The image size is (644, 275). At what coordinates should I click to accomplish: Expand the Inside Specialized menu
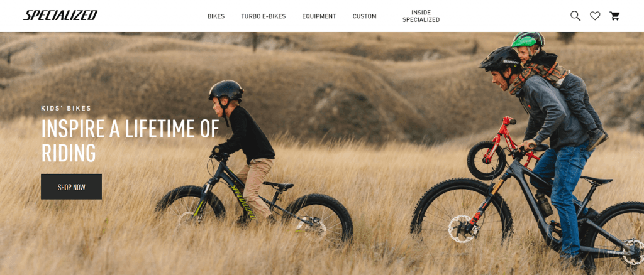click(x=421, y=16)
